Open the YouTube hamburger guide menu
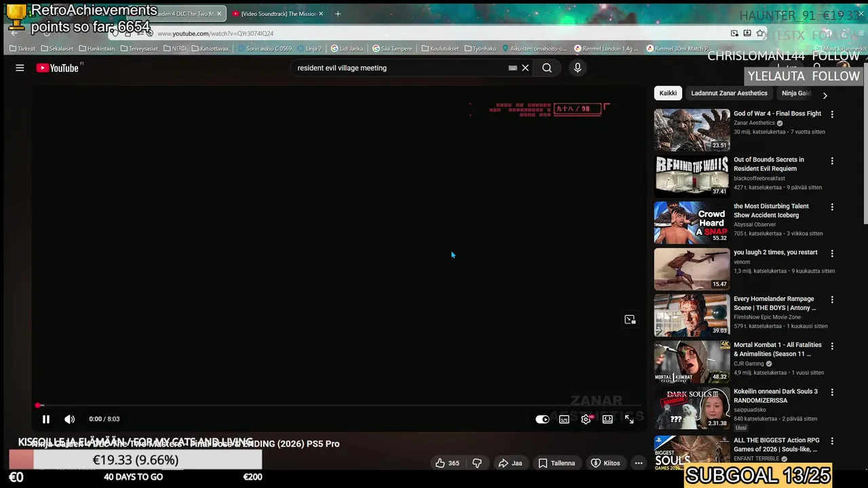Image resolution: width=868 pixels, height=488 pixels. pos(20,68)
